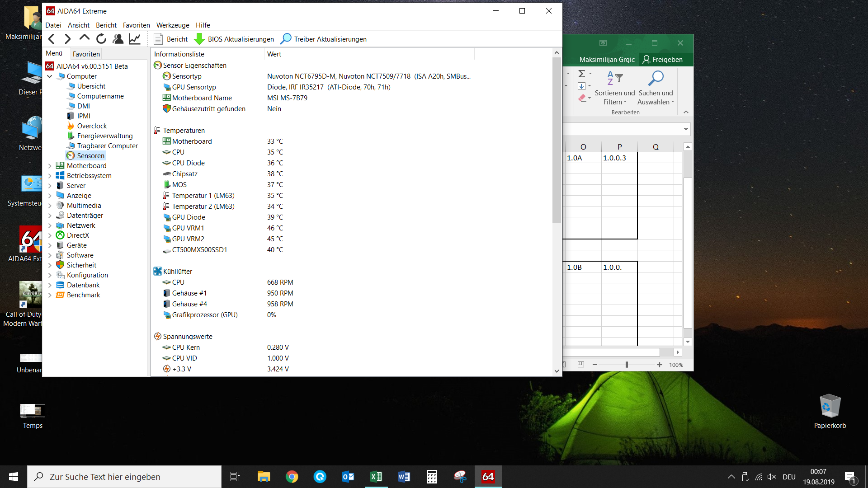The image size is (868, 488).
Task: Expand the Motherboard tree node
Action: click(50, 166)
